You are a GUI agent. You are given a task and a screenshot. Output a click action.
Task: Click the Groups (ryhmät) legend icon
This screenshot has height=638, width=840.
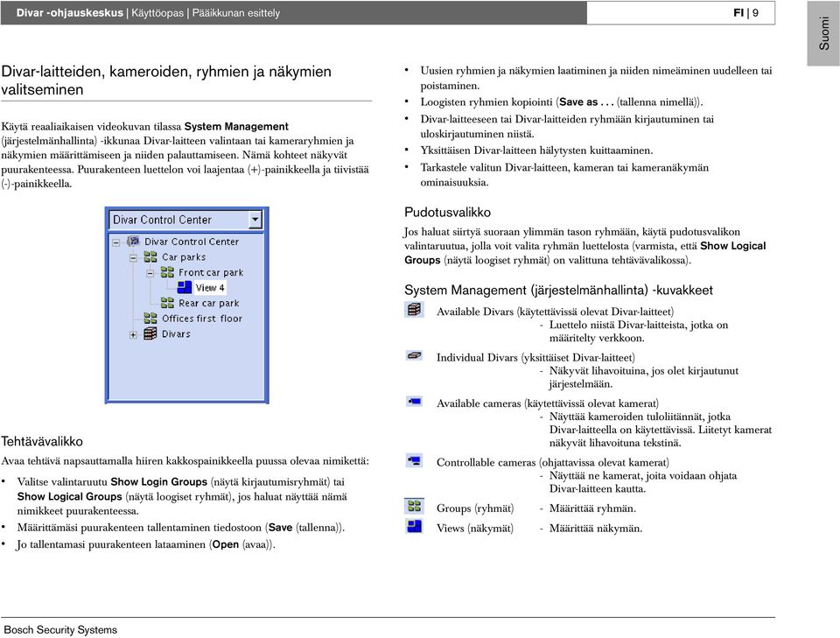[x=414, y=506]
